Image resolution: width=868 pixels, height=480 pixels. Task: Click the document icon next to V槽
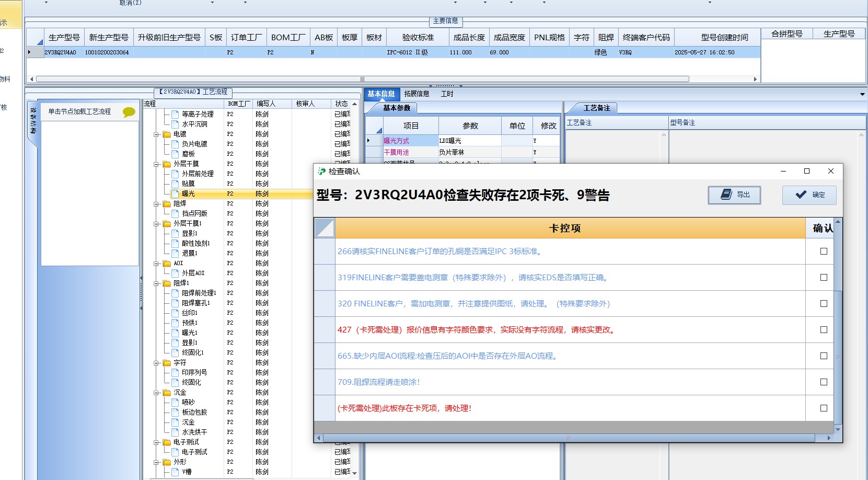176,472
